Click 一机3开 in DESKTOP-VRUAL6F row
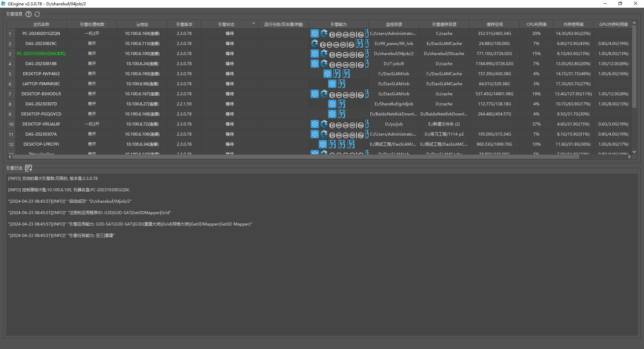This screenshot has width=644, height=349. pyautogui.click(x=92, y=124)
